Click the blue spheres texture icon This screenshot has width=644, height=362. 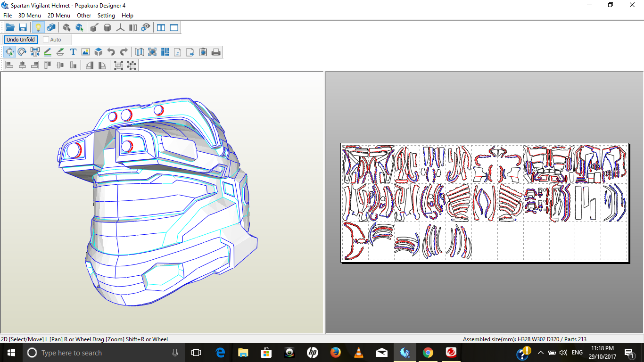pos(51,28)
